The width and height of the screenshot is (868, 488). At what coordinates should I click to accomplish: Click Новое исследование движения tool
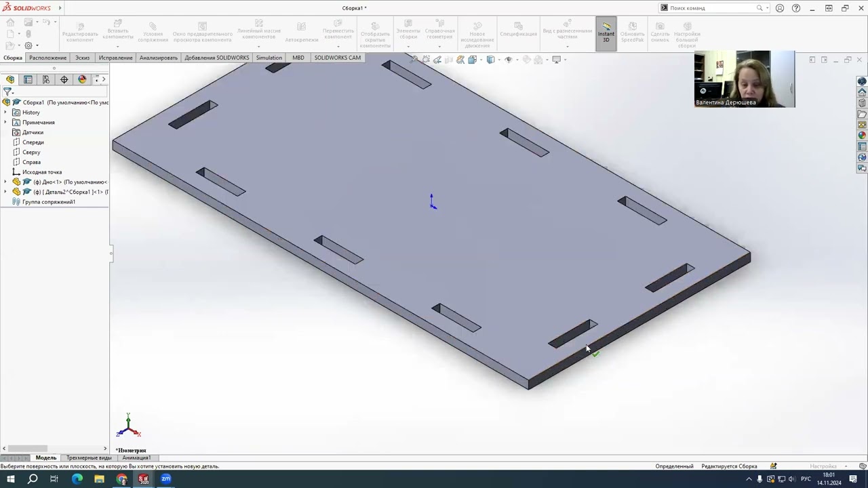pos(477,34)
